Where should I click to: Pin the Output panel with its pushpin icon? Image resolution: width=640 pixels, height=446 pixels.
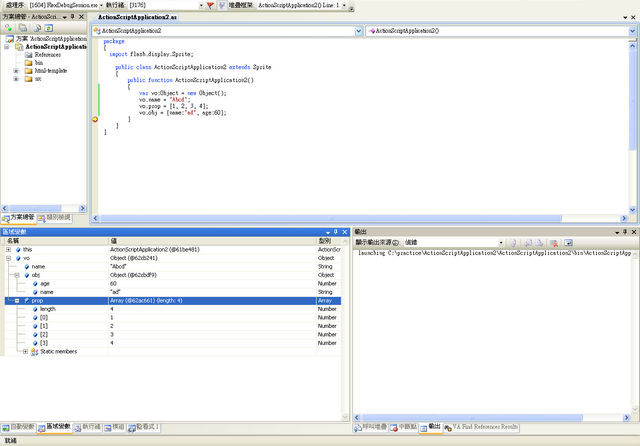coord(625,232)
